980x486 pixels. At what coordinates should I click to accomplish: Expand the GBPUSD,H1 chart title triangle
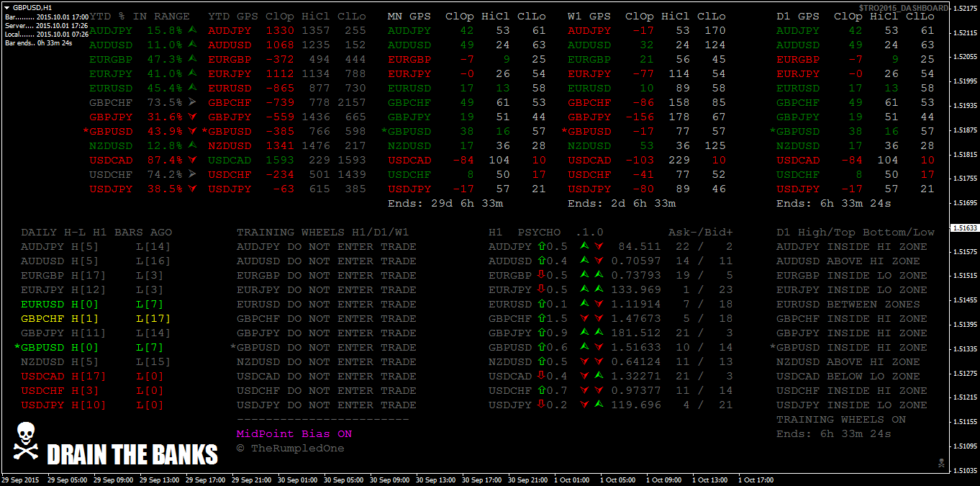7,6
